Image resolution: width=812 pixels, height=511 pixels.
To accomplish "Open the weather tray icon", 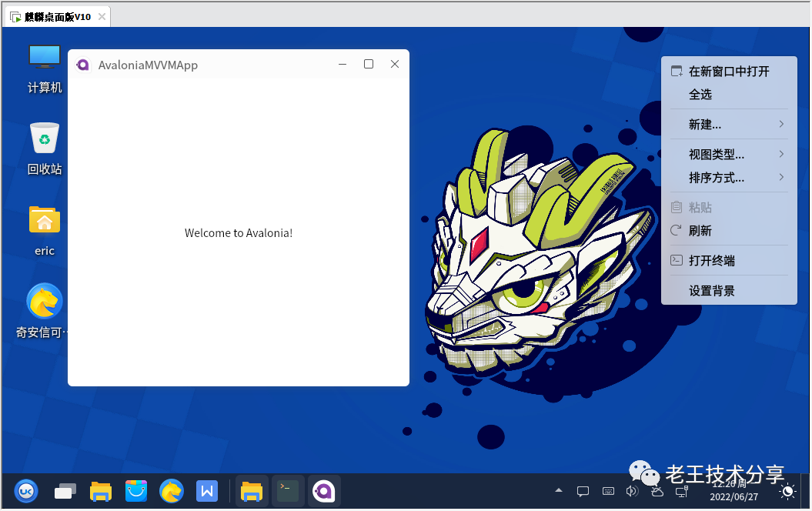I will click(x=657, y=491).
